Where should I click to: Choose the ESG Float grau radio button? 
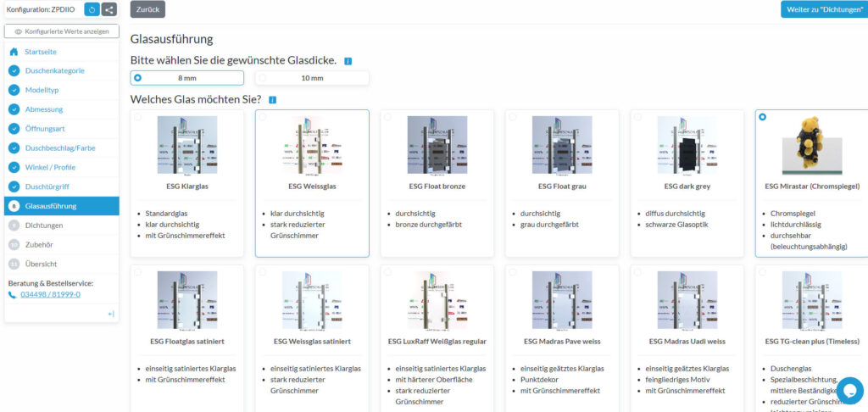513,117
